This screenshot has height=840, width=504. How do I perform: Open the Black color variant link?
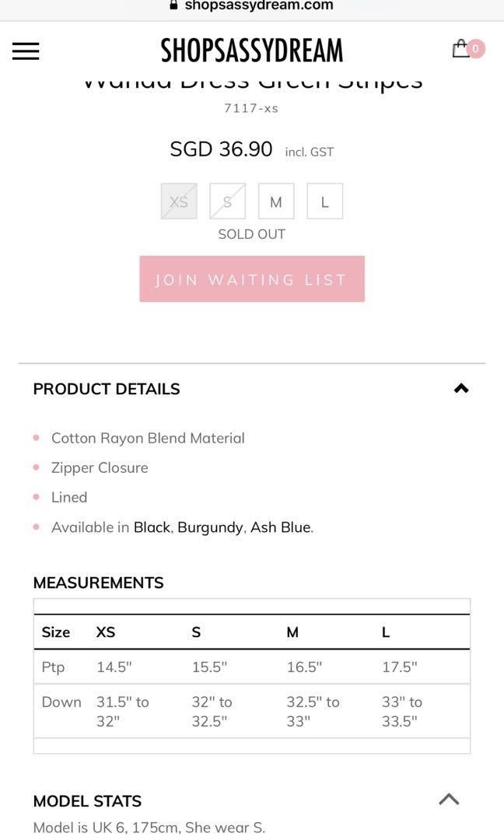point(152,527)
